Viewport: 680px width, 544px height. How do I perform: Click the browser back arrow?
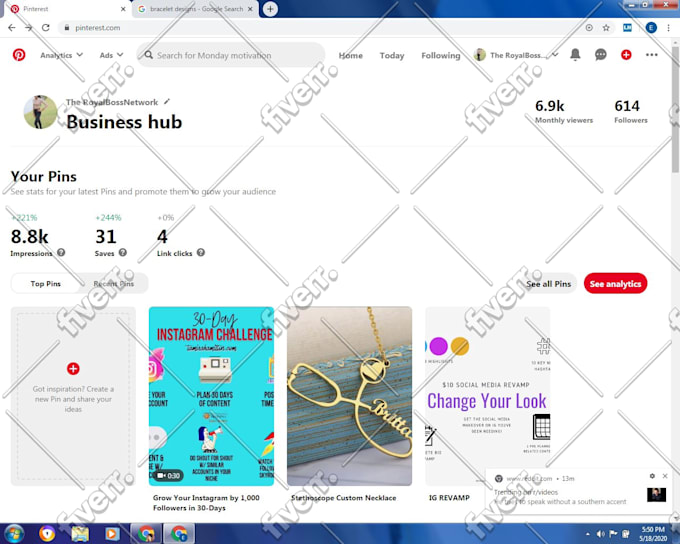(x=12, y=28)
